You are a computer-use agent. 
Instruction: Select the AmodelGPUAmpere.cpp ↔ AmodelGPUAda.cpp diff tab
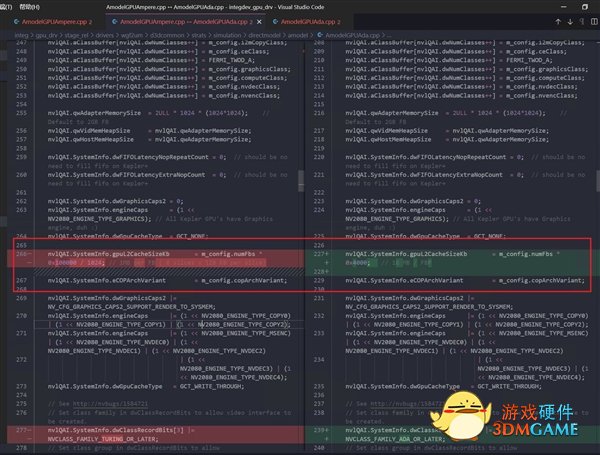coord(186,22)
